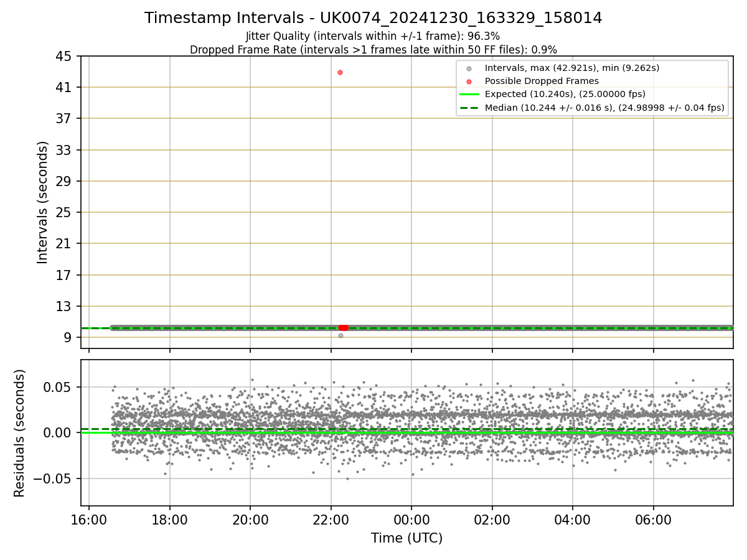Click legend entry Expected (10.240s), (25.00000 fps)
This screenshot has height=560, width=747.
[x=565, y=94]
